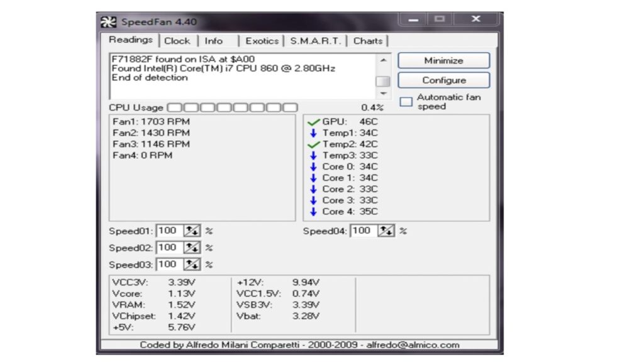Click the blue arrow next to Core 3
Image resolution: width=644 pixels, height=362 pixels.
coord(314,200)
